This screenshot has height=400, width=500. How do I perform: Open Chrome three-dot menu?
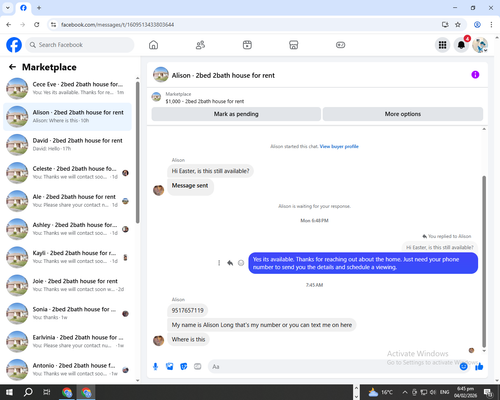[x=491, y=24]
